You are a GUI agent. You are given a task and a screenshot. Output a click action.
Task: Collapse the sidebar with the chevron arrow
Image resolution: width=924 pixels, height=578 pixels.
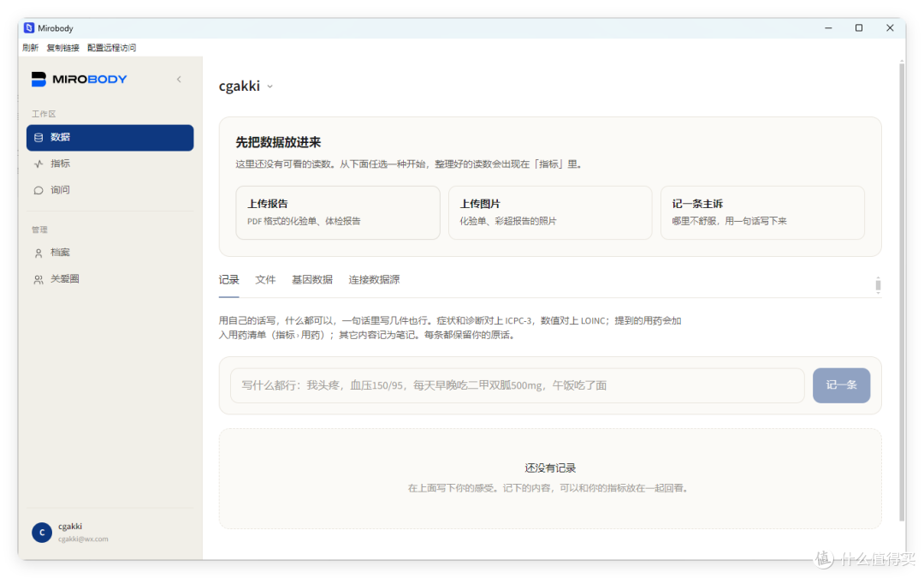pos(179,79)
